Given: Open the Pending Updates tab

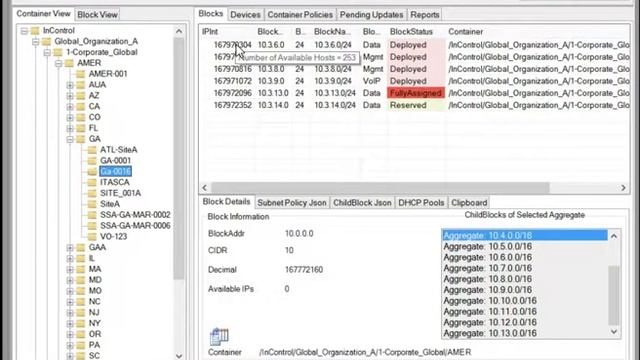Looking at the screenshot, I should 371,15.
